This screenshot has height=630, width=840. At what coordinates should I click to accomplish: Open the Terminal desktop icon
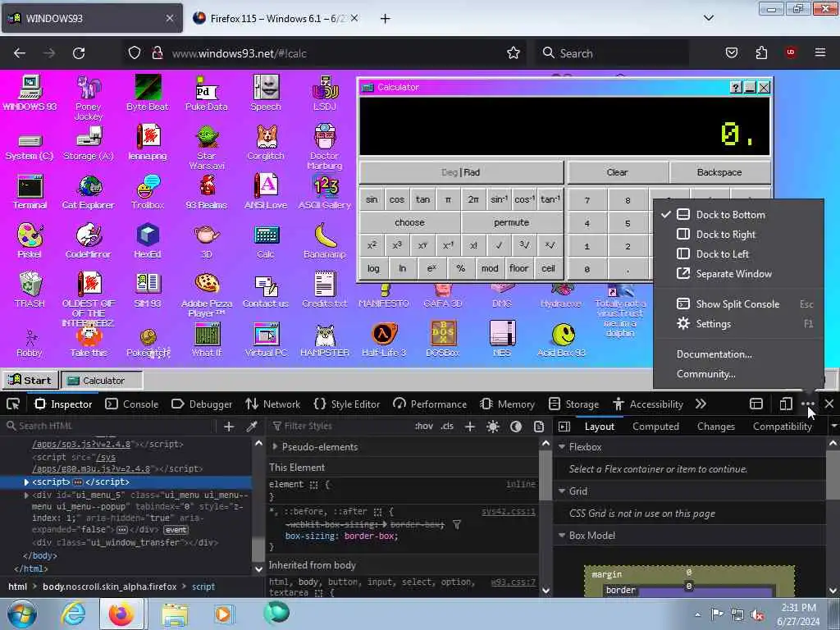click(30, 191)
